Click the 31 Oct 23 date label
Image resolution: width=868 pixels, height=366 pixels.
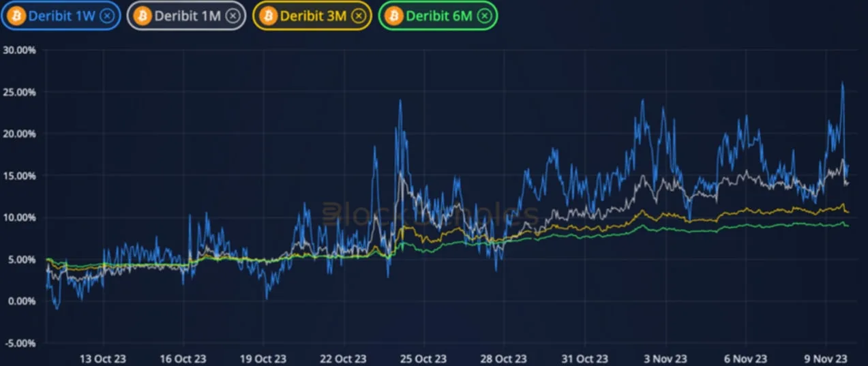[584, 358]
